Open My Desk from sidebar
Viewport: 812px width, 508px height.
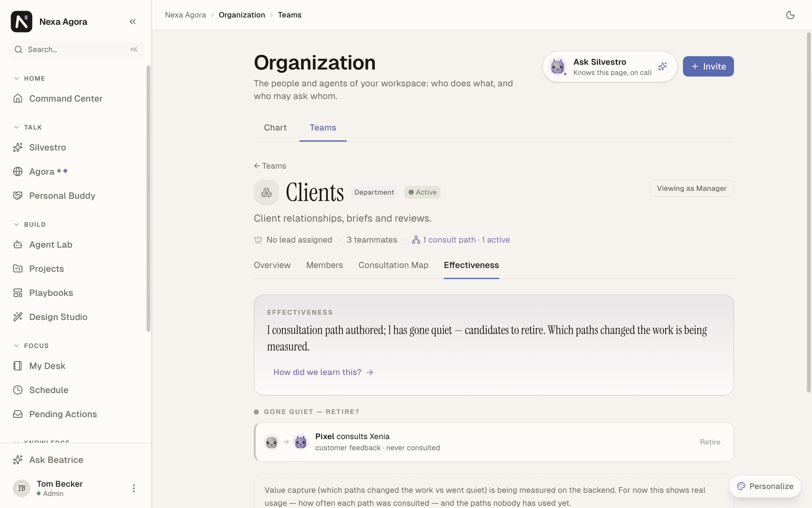[76, 366]
